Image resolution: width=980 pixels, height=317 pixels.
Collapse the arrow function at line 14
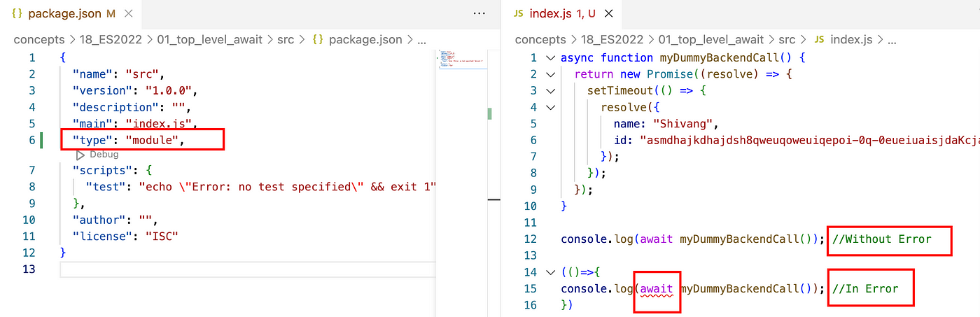click(549, 272)
